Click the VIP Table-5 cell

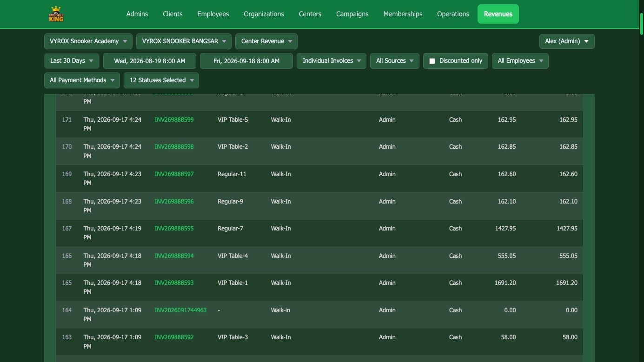pos(232,119)
